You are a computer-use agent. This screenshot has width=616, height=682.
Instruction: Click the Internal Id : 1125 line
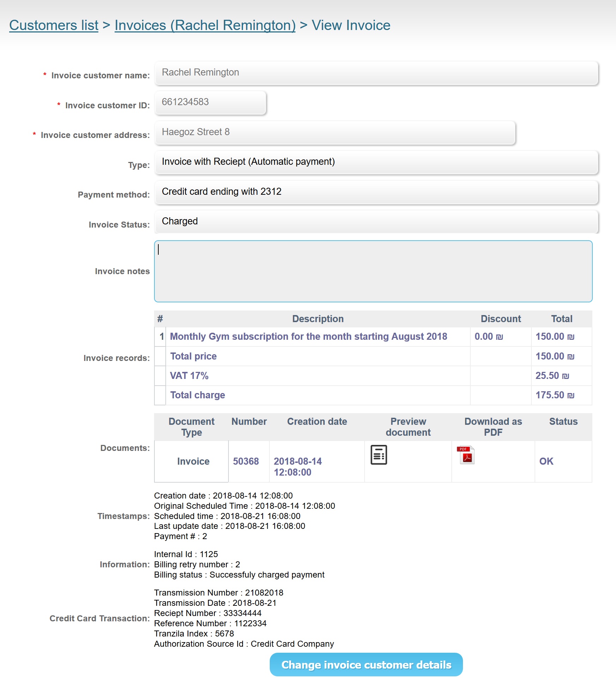point(186,554)
